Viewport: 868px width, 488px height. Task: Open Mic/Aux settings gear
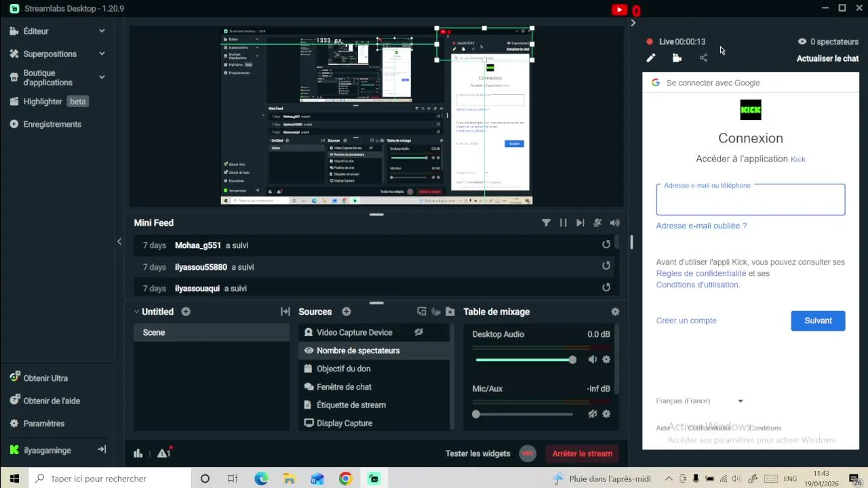click(x=606, y=414)
